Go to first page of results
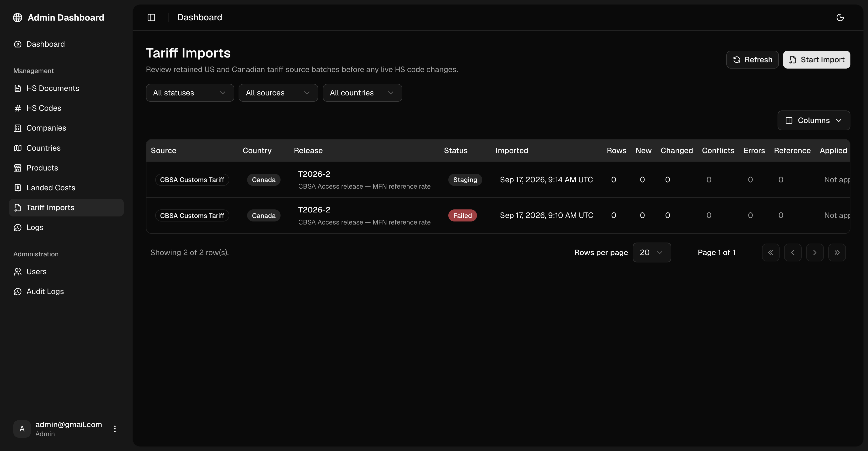This screenshot has height=451, width=868. (x=771, y=253)
